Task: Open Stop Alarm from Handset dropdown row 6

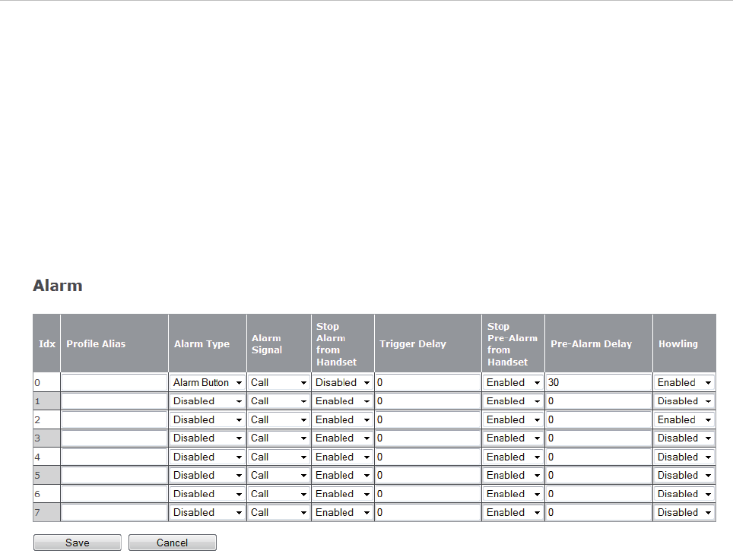Action: point(343,494)
